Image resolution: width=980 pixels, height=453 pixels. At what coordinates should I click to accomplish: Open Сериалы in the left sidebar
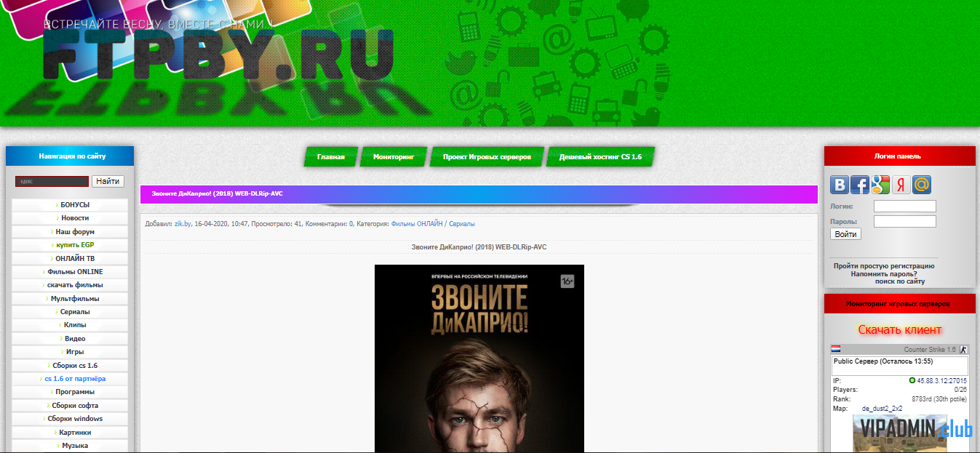(70, 312)
